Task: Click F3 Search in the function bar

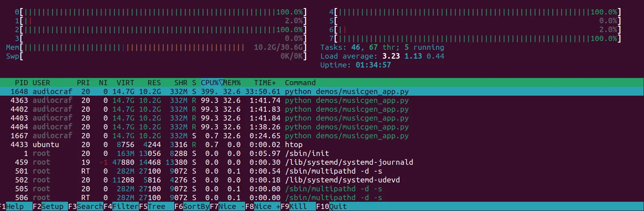Action: click(86, 207)
